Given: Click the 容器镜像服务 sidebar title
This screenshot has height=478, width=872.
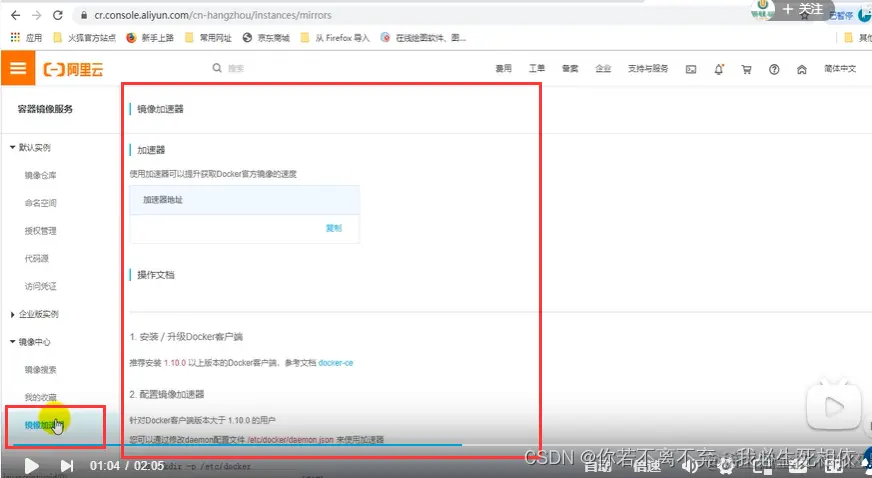Looking at the screenshot, I should [x=45, y=109].
